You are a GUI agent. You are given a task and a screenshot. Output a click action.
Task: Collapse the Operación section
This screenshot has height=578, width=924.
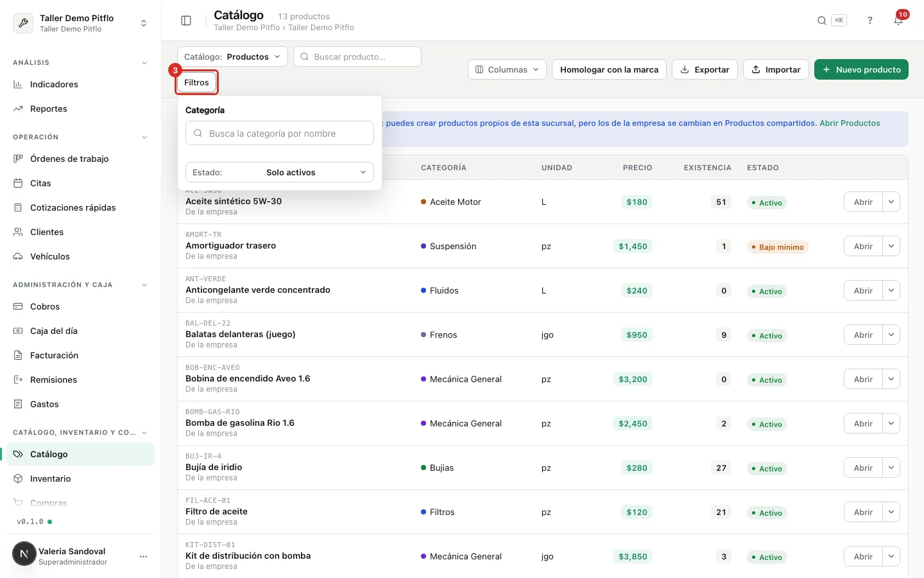(x=144, y=137)
